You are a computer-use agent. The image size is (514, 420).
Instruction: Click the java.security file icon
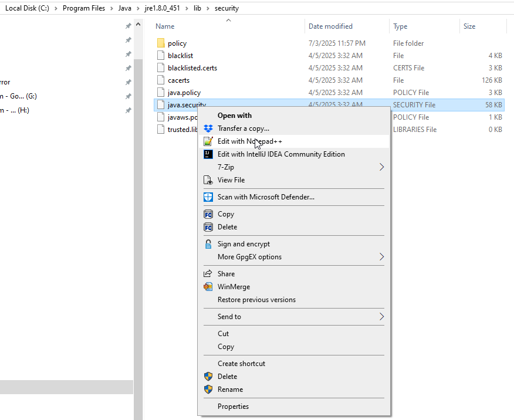(x=161, y=104)
